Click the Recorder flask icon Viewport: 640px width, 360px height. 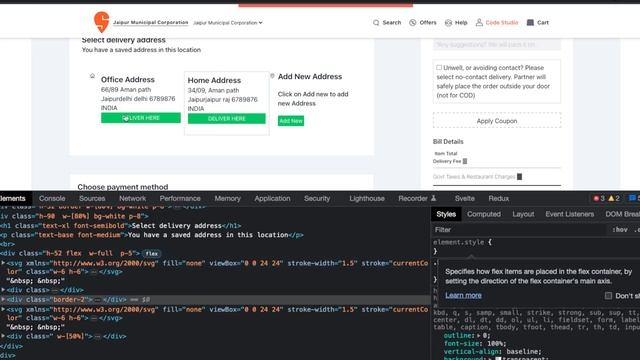coord(433,198)
